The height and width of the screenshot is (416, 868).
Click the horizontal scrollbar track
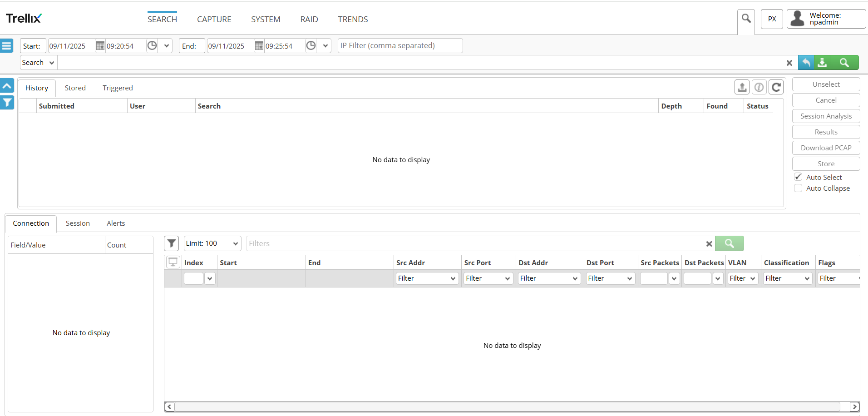coord(507,406)
